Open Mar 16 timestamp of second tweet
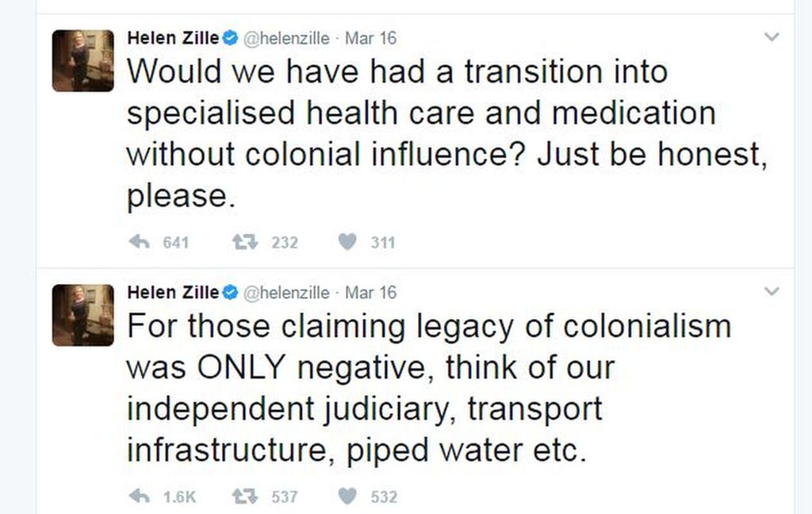The height and width of the screenshot is (514, 812). coord(370,293)
